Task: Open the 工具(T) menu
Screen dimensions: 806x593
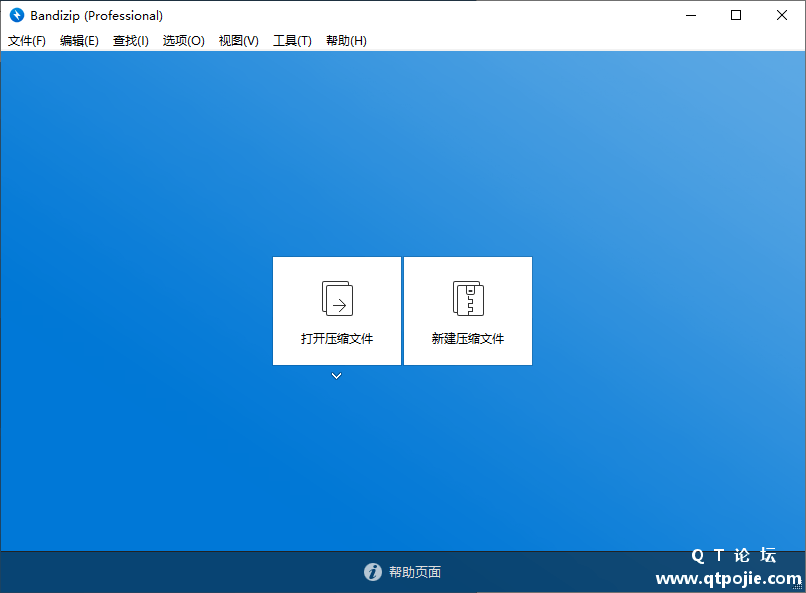Action: [x=292, y=41]
